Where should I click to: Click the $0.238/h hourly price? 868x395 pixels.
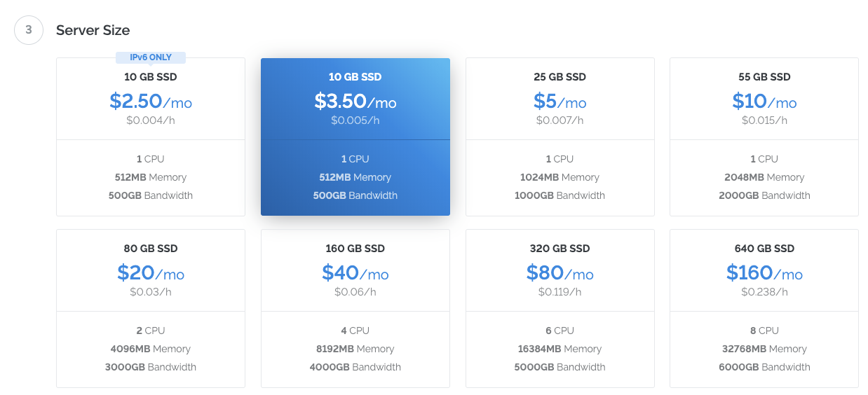[x=764, y=292]
